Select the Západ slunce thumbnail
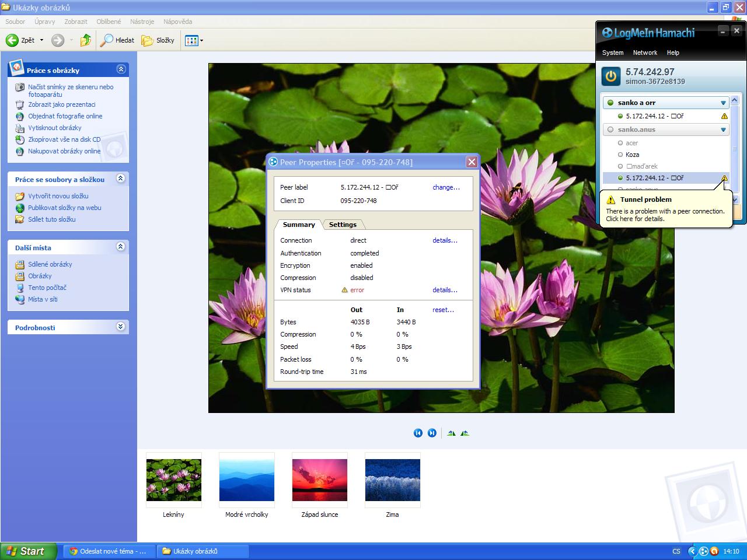Image resolution: width=747 pixels, height=560 pixels. pos(319,480)
